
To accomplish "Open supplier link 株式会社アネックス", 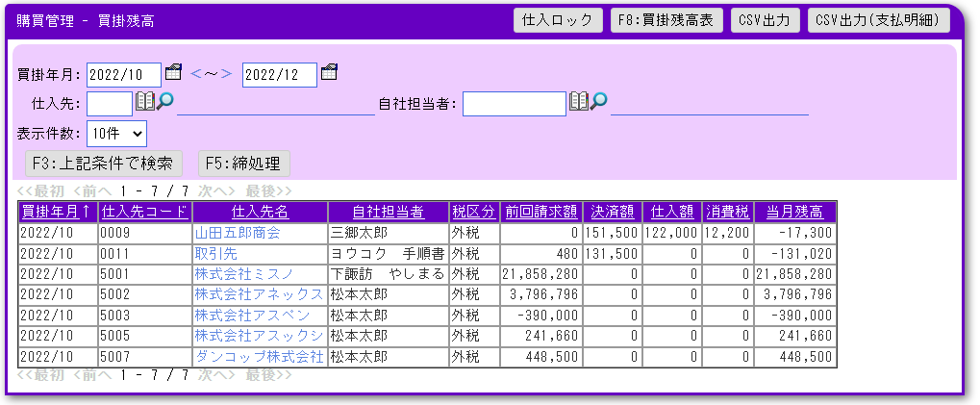I will [x=259, y=295].
